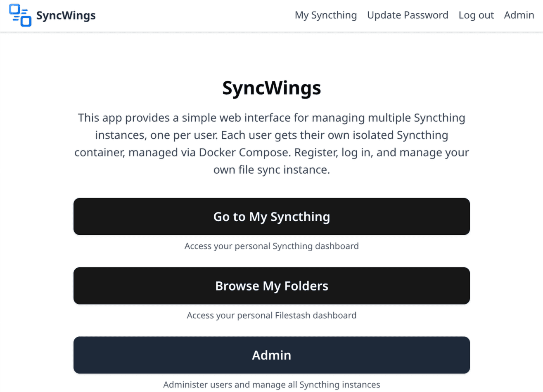The image size is (543, 392).
Task: Click the caption about personal Filestash dashboard
Action: click(x=271, y=316)
